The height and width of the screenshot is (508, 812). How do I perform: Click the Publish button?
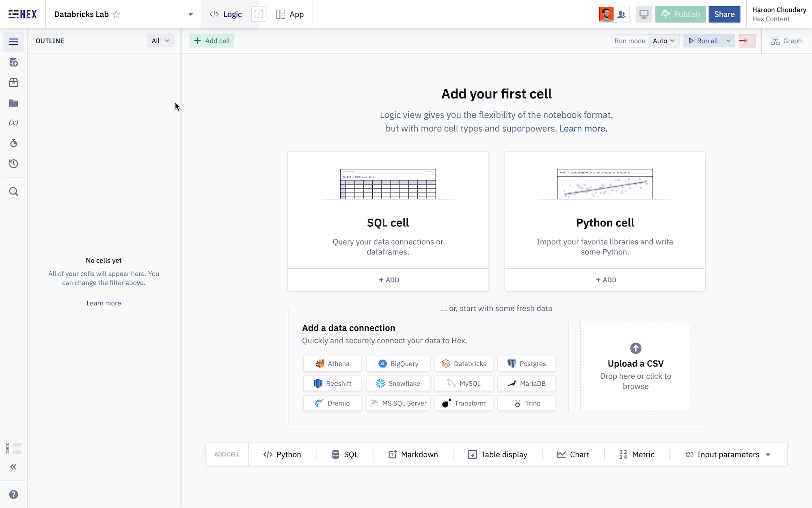click(x=680, y=14)
